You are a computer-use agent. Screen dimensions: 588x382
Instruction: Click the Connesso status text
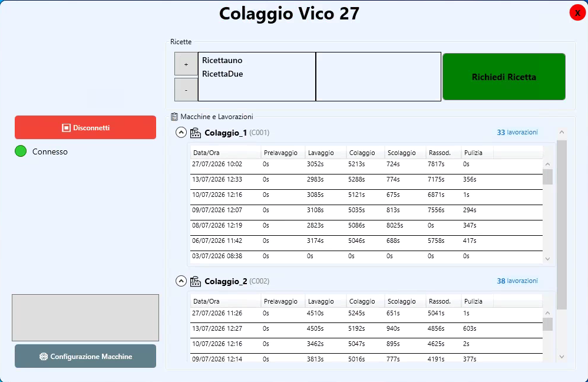tap(50, 152)
